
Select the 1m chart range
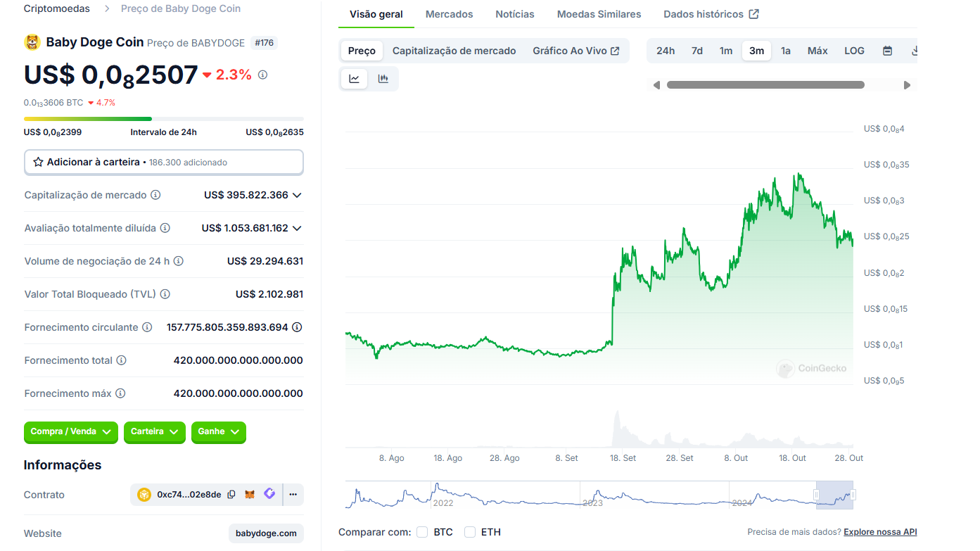pyautogui.click(x=726, y=51)
